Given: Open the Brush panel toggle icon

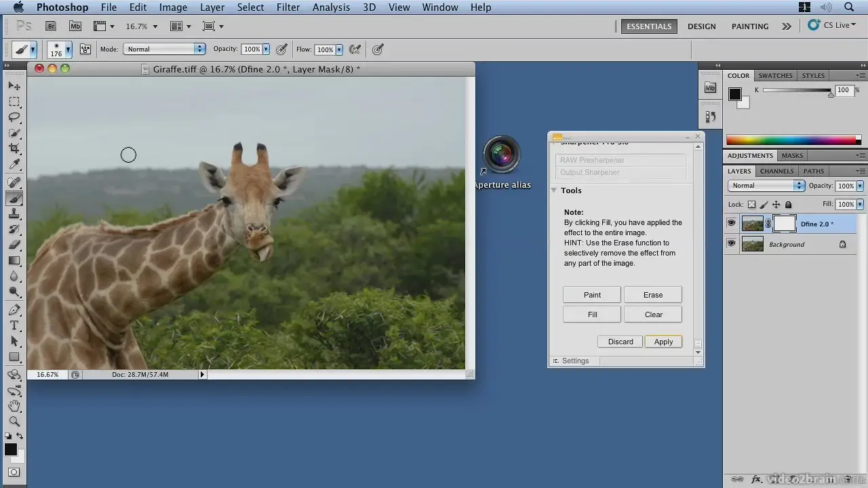Looking at the screenshot, I should [x=85, y=49].
